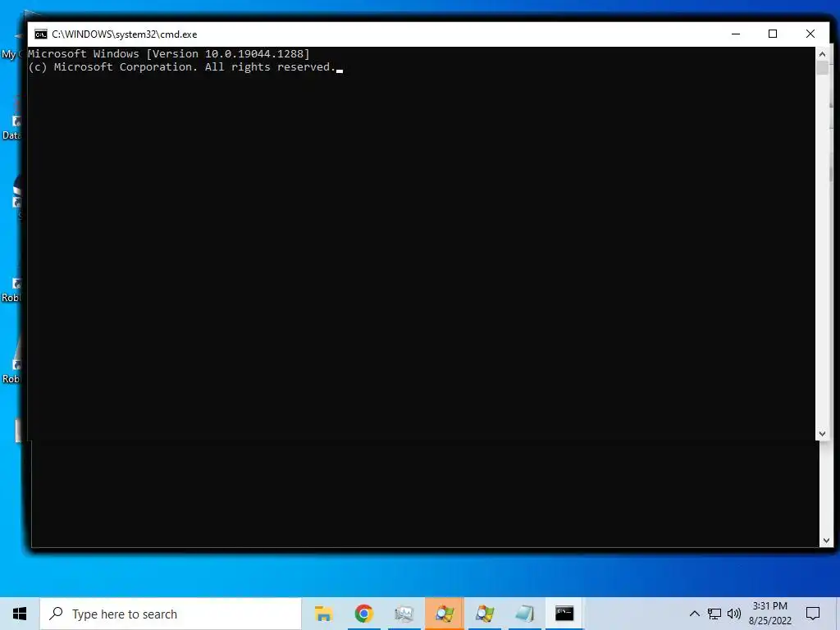Show hidden system tray icons
840x630 pixels.
[x=694, y=614]
